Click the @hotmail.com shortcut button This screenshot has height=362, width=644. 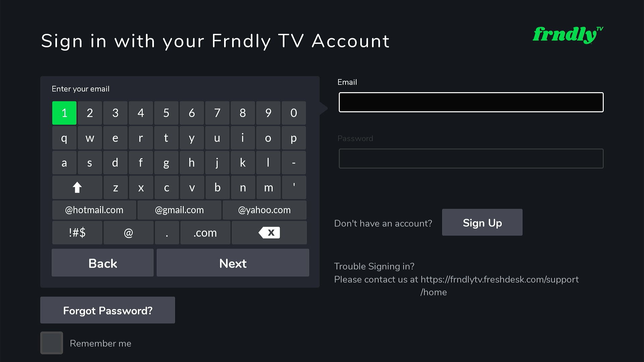tap(94, 209)
